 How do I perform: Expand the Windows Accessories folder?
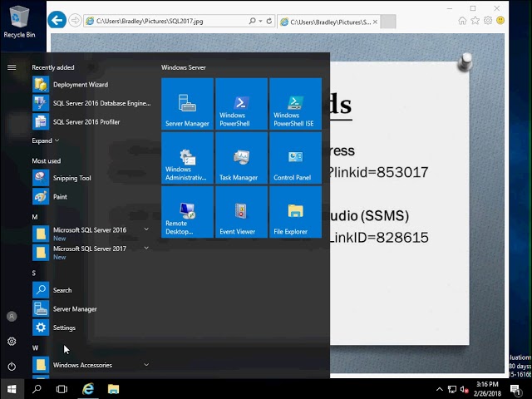[x=146, y=365]
